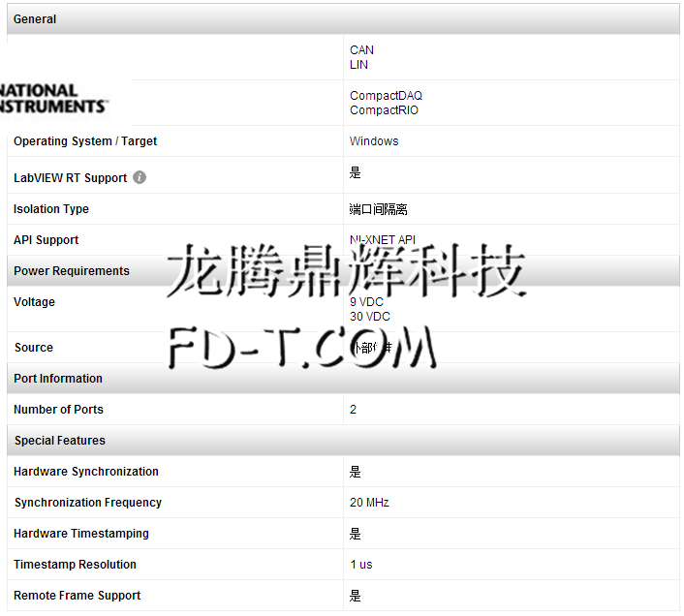Click the Synchronization Frequency label
Screen dimensions: 684x616
tap(88, 503)
